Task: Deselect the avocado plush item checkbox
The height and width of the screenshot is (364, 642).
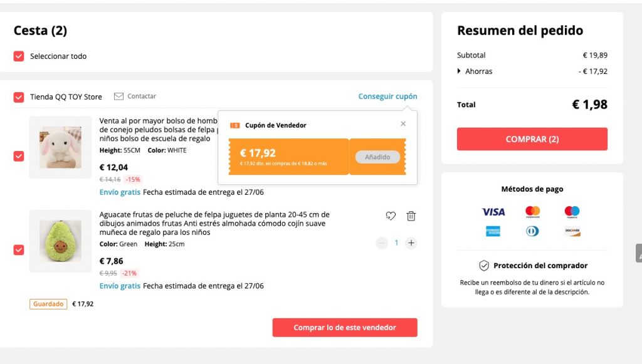Action: [x=19, y=250]
